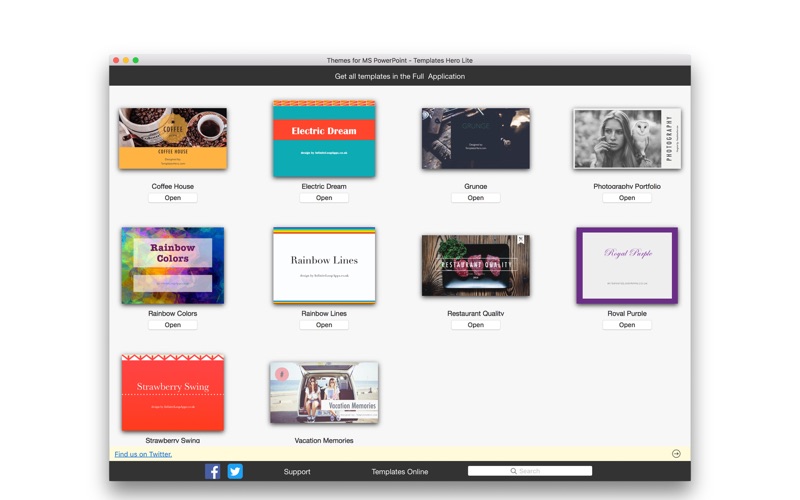Select the Coffee House thumbnail

173,138
